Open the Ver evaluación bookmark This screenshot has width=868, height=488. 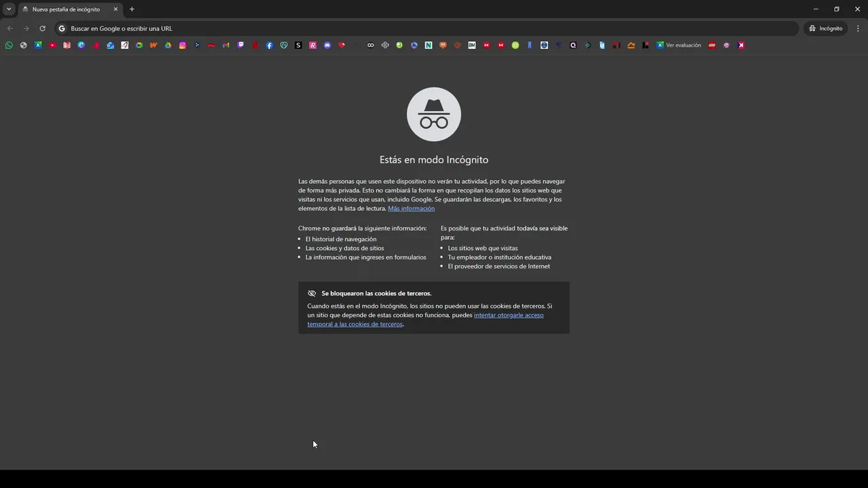(678, 45)
